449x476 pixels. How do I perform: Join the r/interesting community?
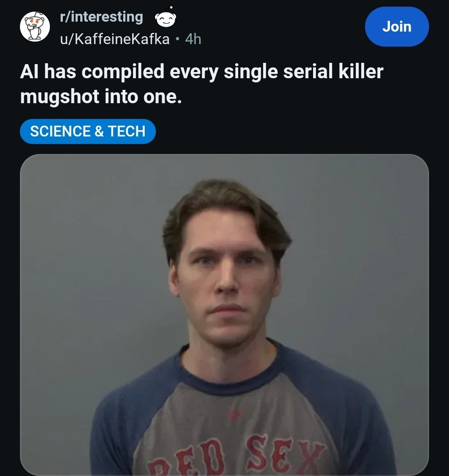coord(397,27)
